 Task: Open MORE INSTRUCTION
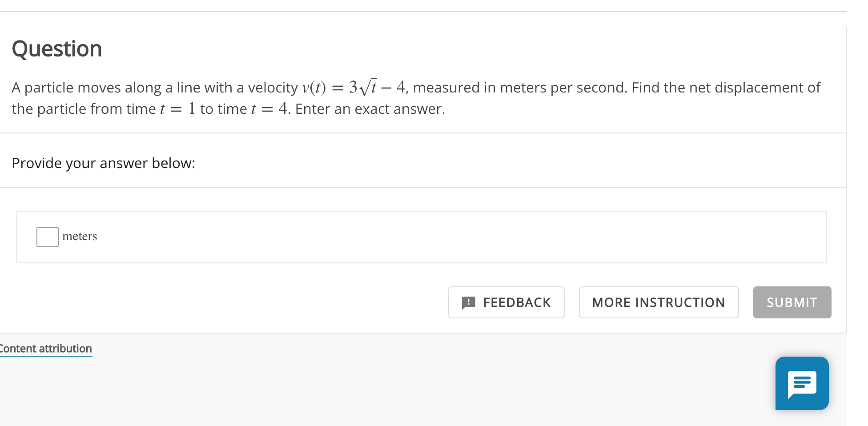(658, 302)
